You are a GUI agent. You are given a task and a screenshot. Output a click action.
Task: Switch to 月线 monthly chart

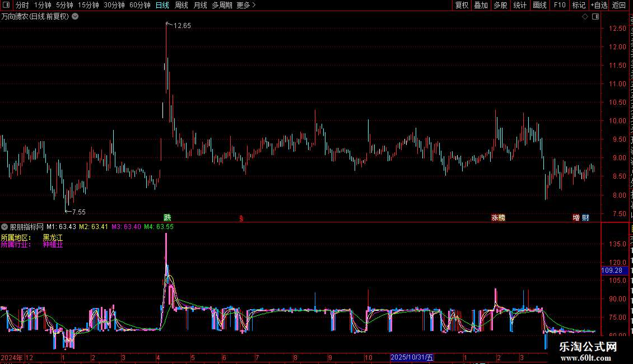(200, 5)
